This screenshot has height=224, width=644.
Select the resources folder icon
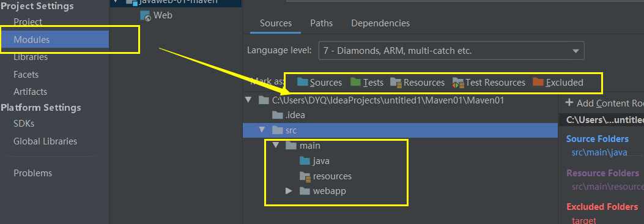[x=305, y=176]
